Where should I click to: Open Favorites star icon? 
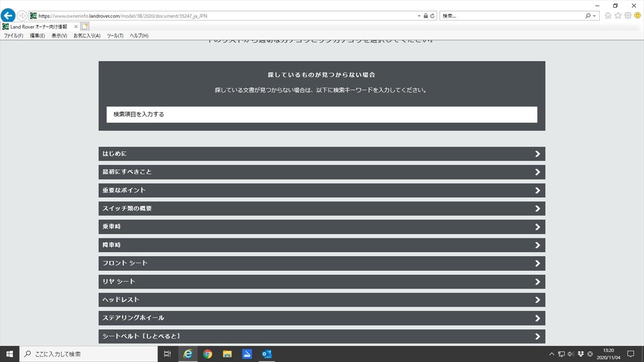[618, 16]
